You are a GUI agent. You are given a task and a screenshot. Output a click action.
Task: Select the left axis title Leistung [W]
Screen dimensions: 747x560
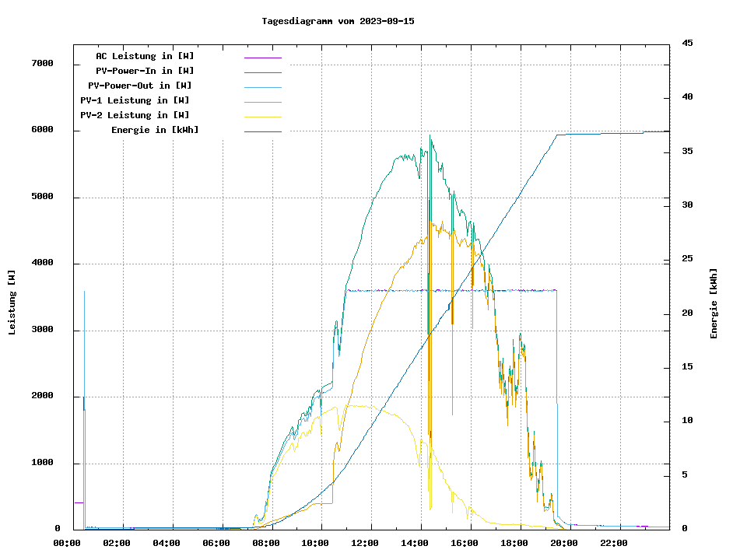(x=12, y=303)
